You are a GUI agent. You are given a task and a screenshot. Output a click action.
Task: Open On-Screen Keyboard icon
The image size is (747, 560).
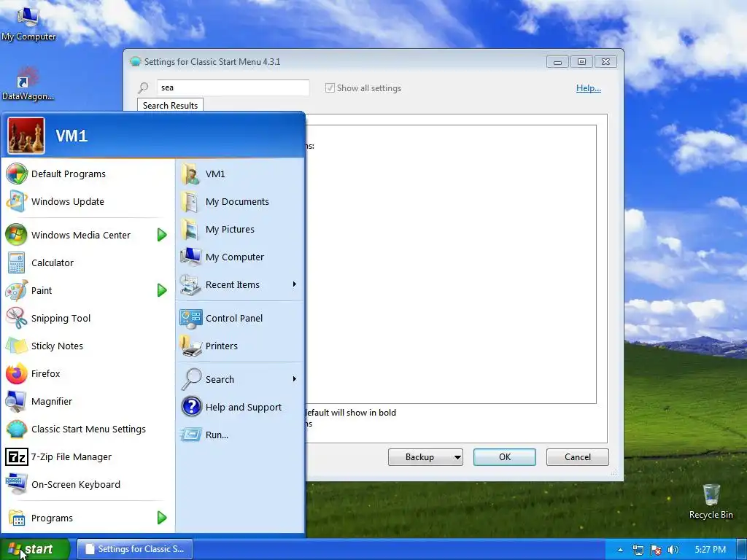click(16, 484)
